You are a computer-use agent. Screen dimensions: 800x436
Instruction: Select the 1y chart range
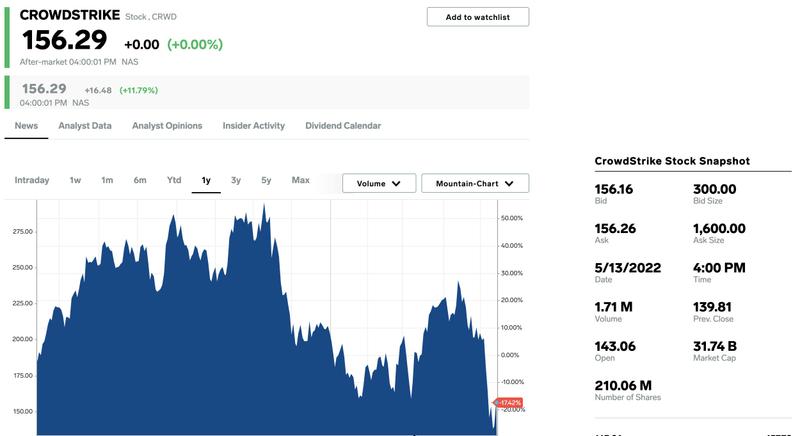pyautogui.click(x=206, y=180)
